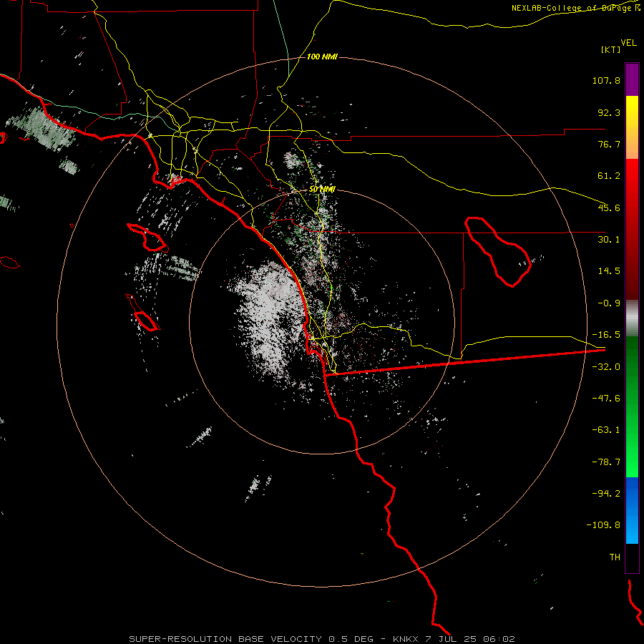The width and height of the screenshot is (644, 644).
Task: Pick the purple top segment of color scale
Action: [x=632, y=79]
